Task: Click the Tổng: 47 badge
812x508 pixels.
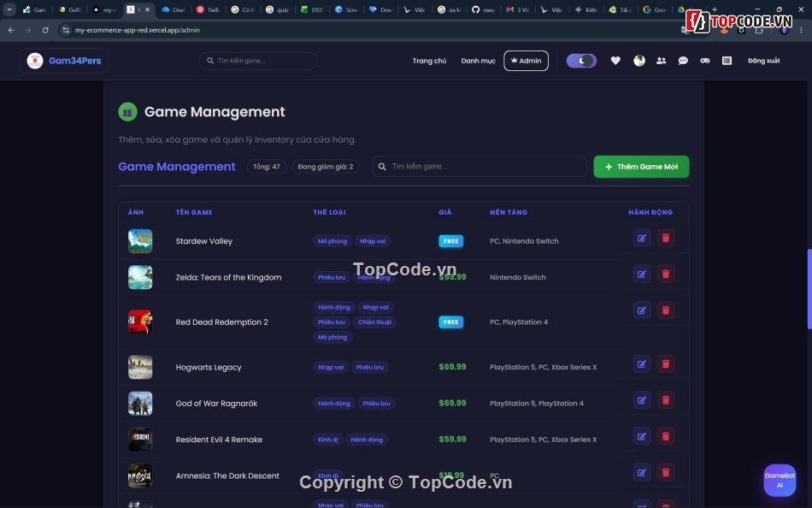Action: pyautogui.click(x=266, y=167)
